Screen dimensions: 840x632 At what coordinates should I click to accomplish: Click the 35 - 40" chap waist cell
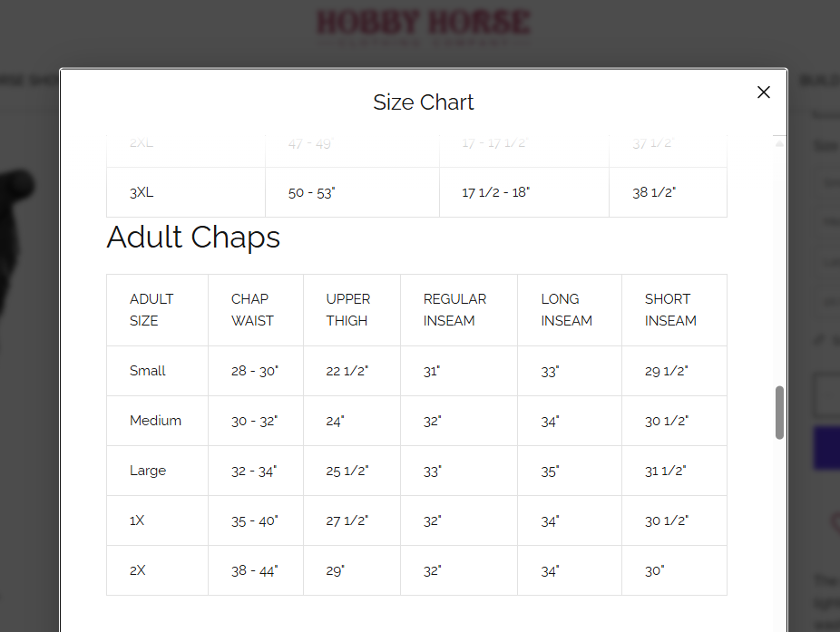point(256,520)
